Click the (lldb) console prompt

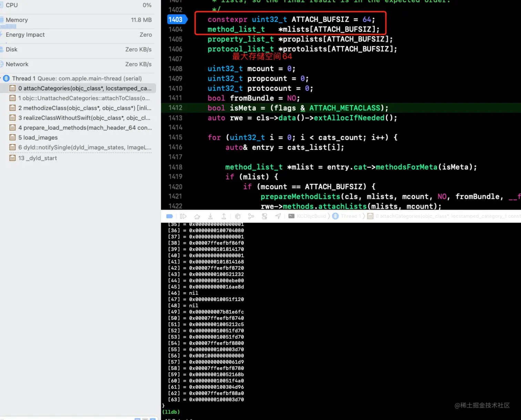tap(171, 412)
